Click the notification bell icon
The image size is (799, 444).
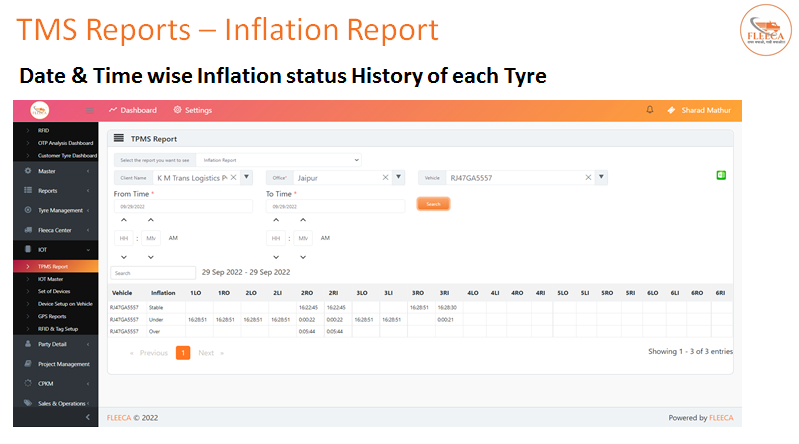click(650, 110)
